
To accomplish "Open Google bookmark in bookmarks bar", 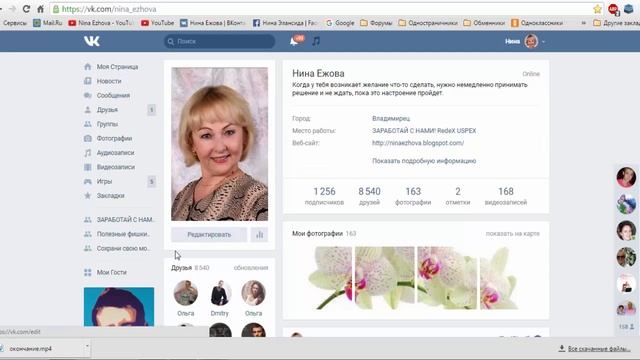I will (x=340, y=23).
